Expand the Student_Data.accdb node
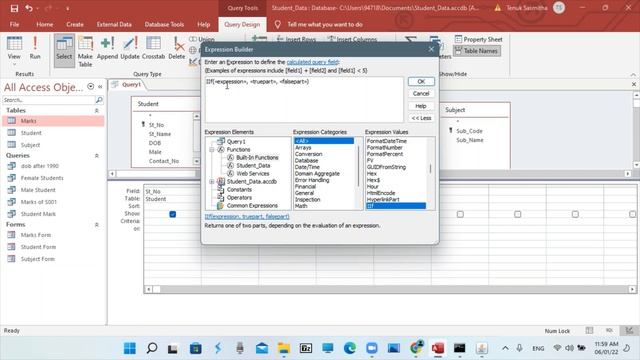This screenshot has height=360, width=640. coord(212,182)
